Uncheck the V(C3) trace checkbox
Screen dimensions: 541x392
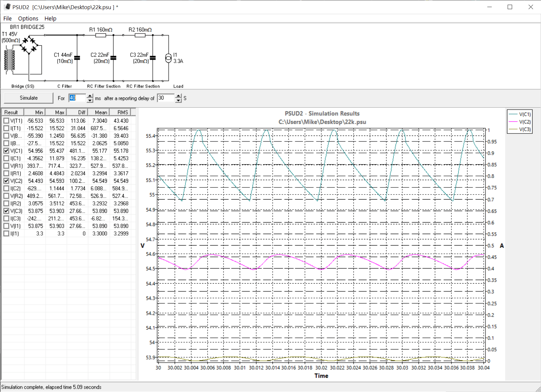coord(6,211)
